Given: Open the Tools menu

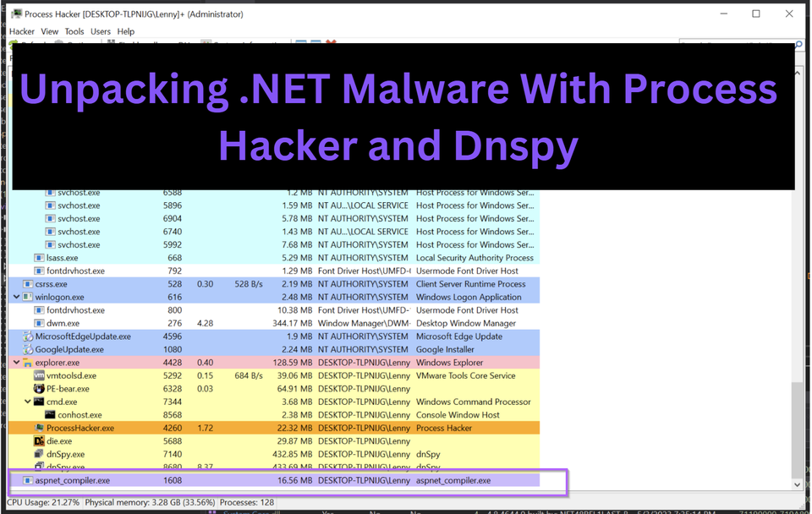Looking at the screenshot, I should tap(74, 31).
